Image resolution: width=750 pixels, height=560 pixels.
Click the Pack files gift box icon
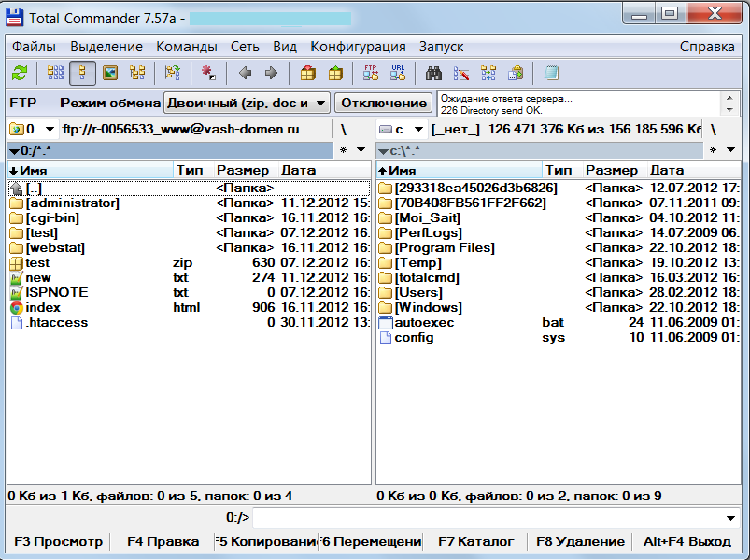point(308,73)
